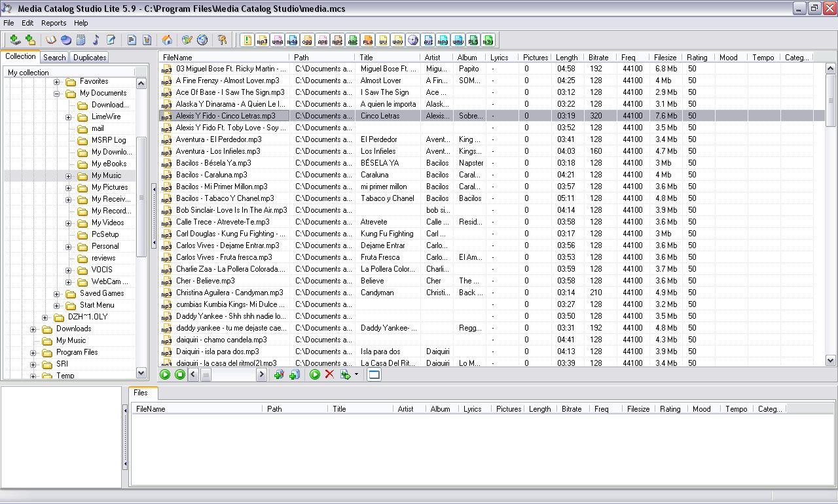Toggle the wav file type filter icon
838x504 pixels.
pyautogui.click(x=397, y=41)
